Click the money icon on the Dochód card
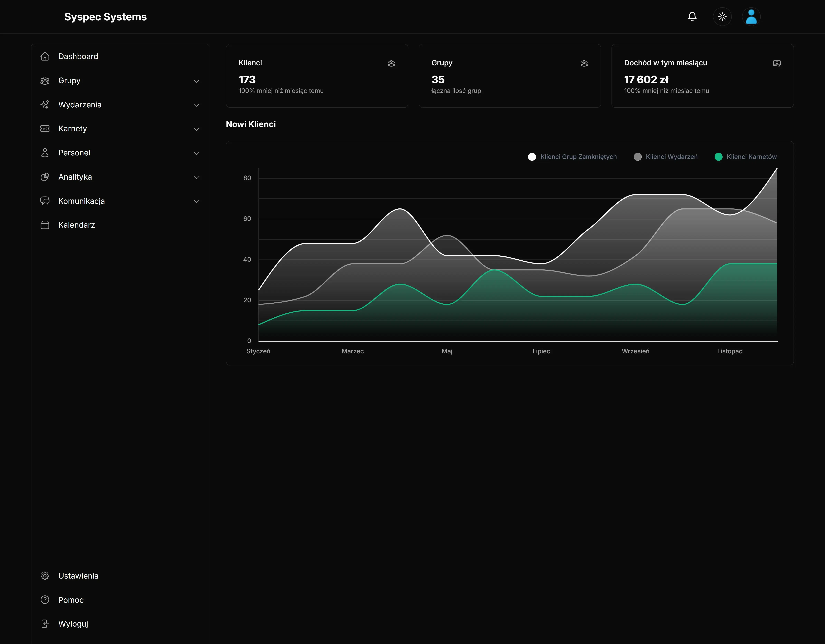The height and width of the screenshot is (644, 825). (777, 63)
